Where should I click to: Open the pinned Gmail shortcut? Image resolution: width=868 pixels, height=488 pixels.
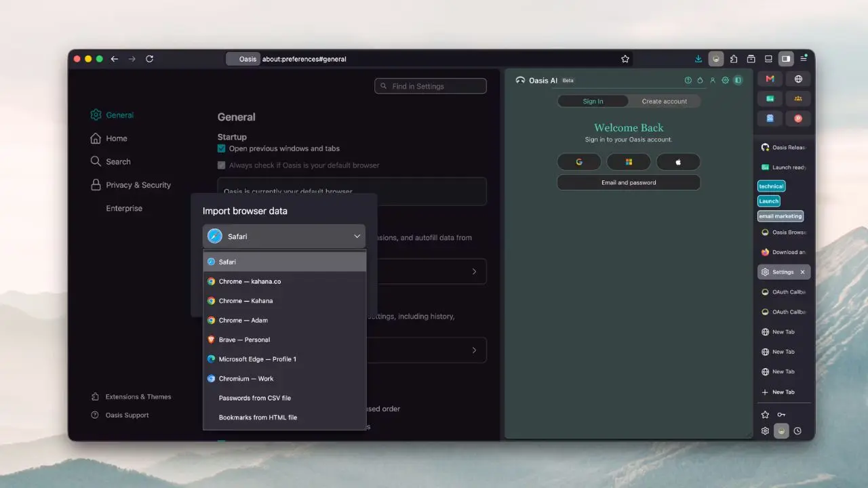point(770,79)
